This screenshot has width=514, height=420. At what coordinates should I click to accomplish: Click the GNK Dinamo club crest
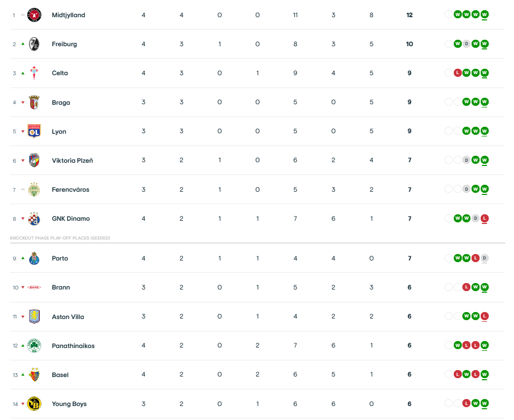pyautogui.click(x=34, y=219)
